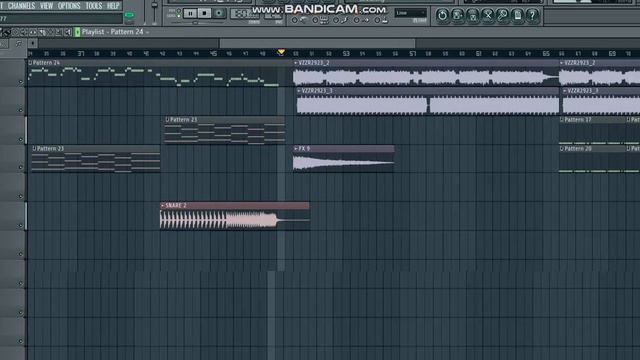Image resolution: width=640 pixels, height=360 pixels.
Task: Open the project info document icon
Action: coord(518,16)
